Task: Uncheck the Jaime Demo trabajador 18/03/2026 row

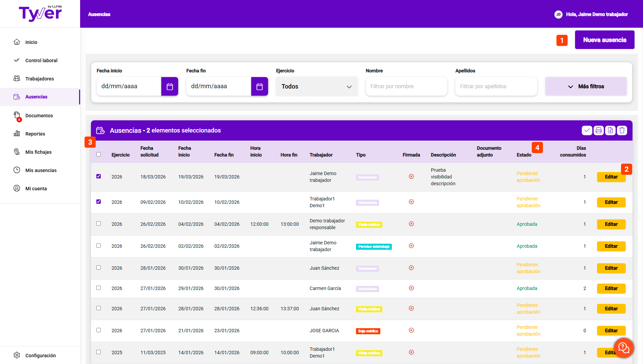Action: (x=98, y=176)
